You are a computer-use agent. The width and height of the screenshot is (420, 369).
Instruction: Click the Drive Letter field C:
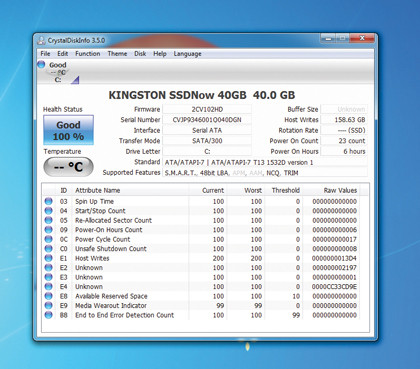click(207, 151)
